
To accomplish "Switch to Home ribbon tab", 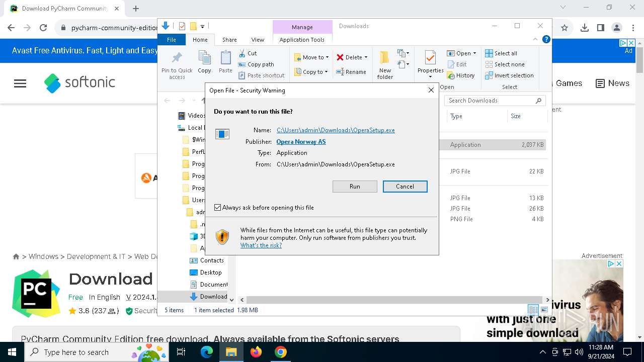I will click(200, 40).
